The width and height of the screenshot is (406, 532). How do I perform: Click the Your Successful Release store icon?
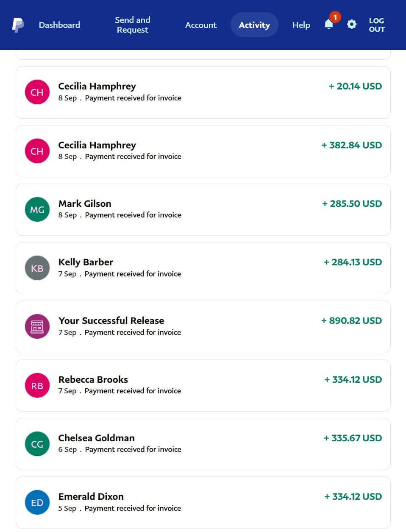click(37, 326)
